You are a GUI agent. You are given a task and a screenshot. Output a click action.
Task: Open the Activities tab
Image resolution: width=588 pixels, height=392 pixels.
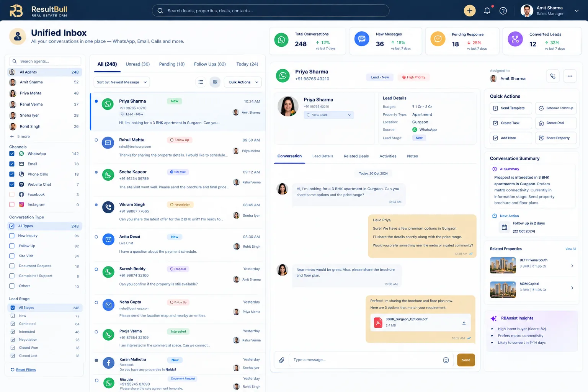click(388, 156)
